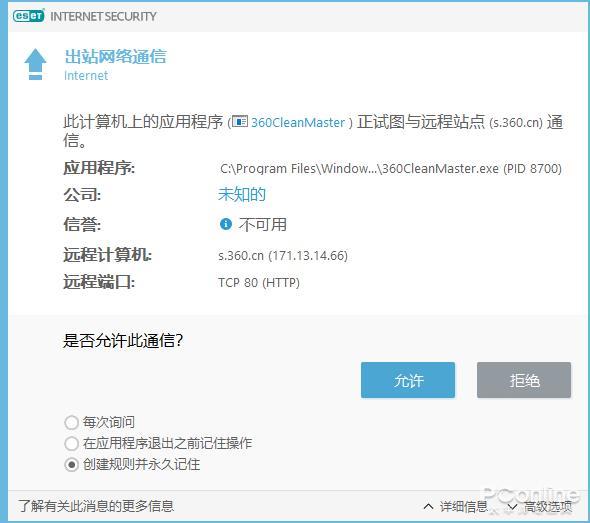Click the TCP 80 (HTTP) port value
590x523 pixels.
pos(259,282)
